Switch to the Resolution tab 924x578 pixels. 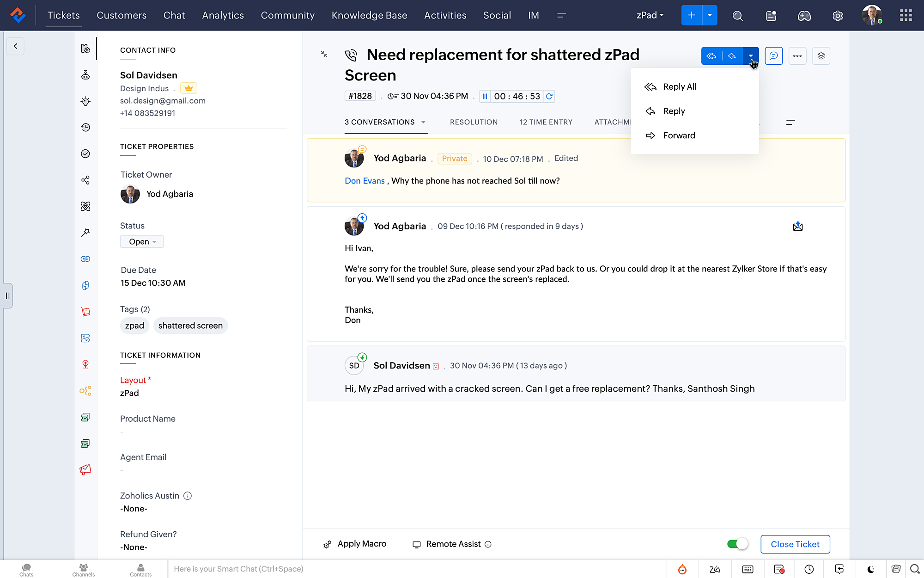pos(474,122)
